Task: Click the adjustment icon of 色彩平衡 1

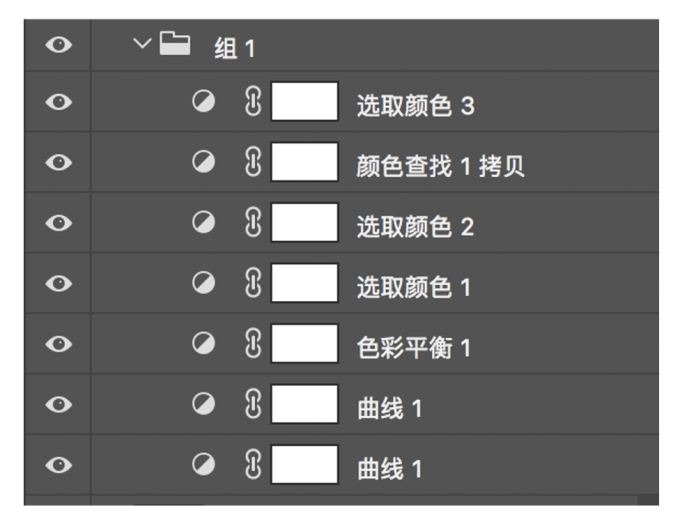Action: point(203,345)
